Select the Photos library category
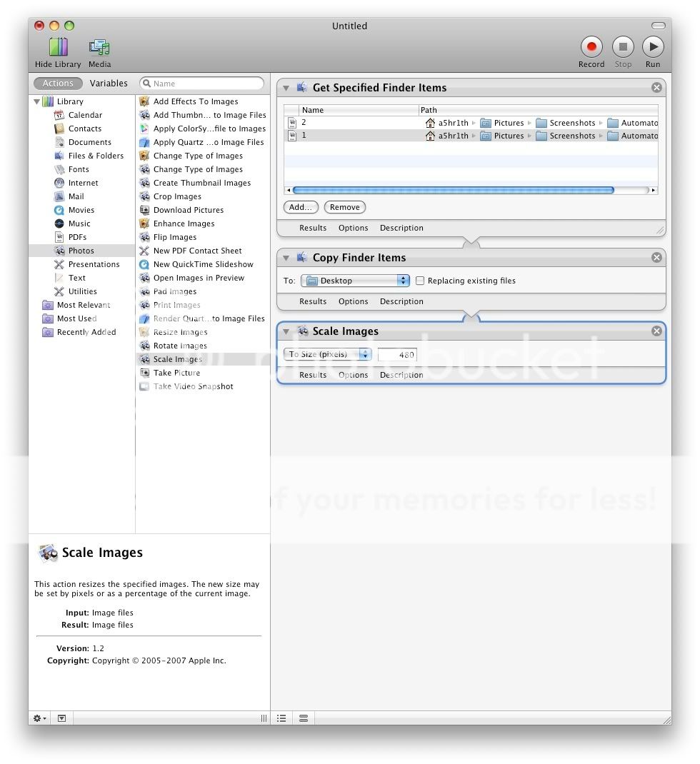The width and height of the screenshot is (700, 764). click(x=81, y=251)
